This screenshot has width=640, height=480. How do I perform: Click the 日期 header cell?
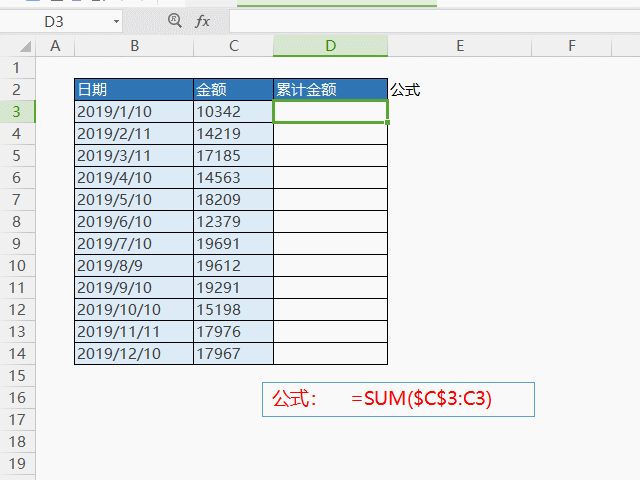tap(134, 89)
